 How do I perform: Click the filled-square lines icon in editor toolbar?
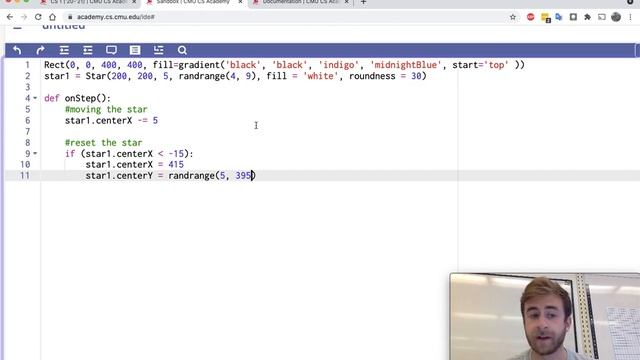(135, 50)
